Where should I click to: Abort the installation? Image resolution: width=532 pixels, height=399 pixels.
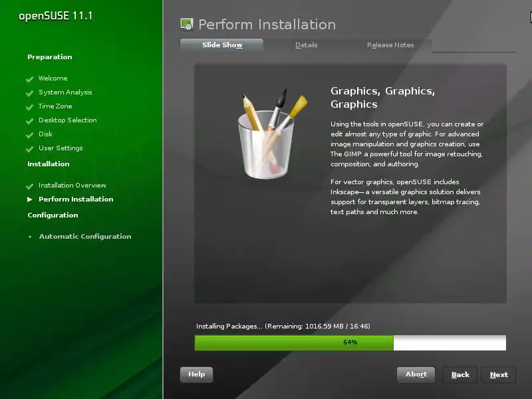(x=416, y=374)
